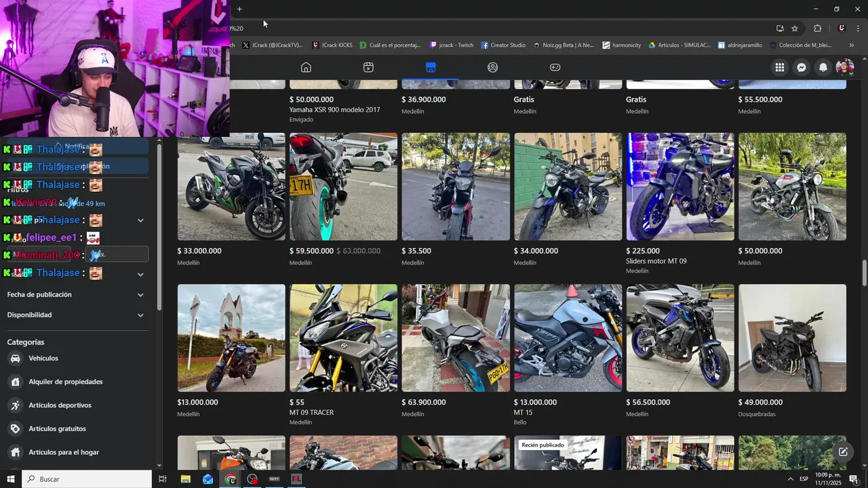Open the $ 59.500.000 listing photo
This screenshot has width=868, height=488.
tap(344, 186)
